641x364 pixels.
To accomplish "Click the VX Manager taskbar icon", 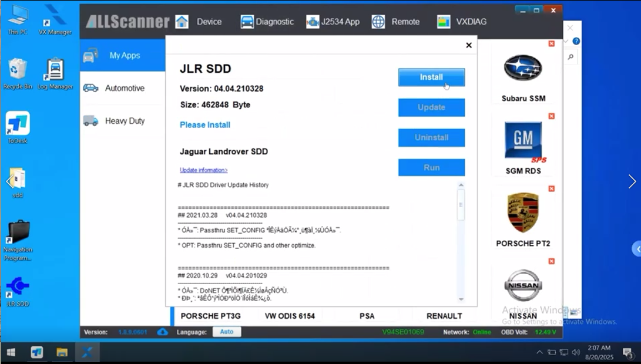I will coord(87,353).
